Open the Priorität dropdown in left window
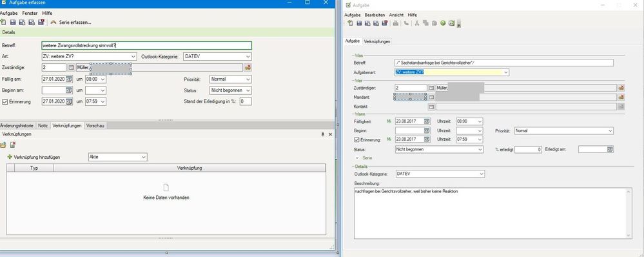 230,79
